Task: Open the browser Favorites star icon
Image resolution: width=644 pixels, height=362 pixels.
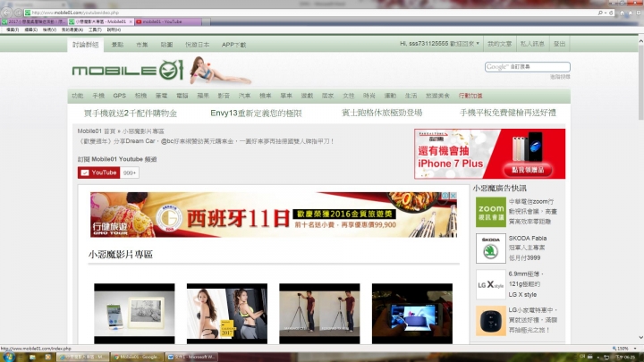Action: coord(630,13)
